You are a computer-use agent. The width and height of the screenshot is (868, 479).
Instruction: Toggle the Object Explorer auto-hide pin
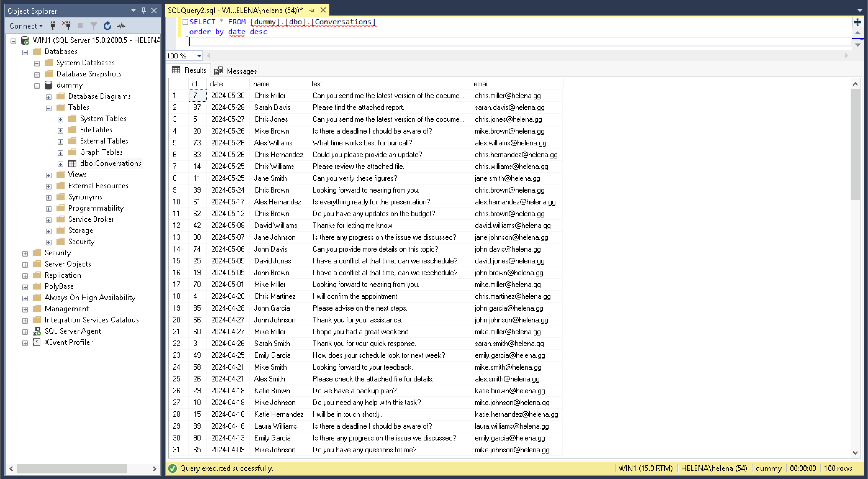143,11
